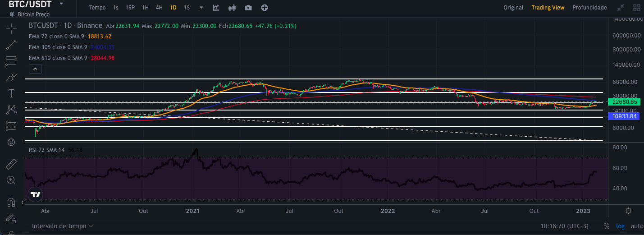Select the 4H interval
Image resolution: width=644 pixels, height=235 pixels.
pyautogui.click(x=159, y=8)
